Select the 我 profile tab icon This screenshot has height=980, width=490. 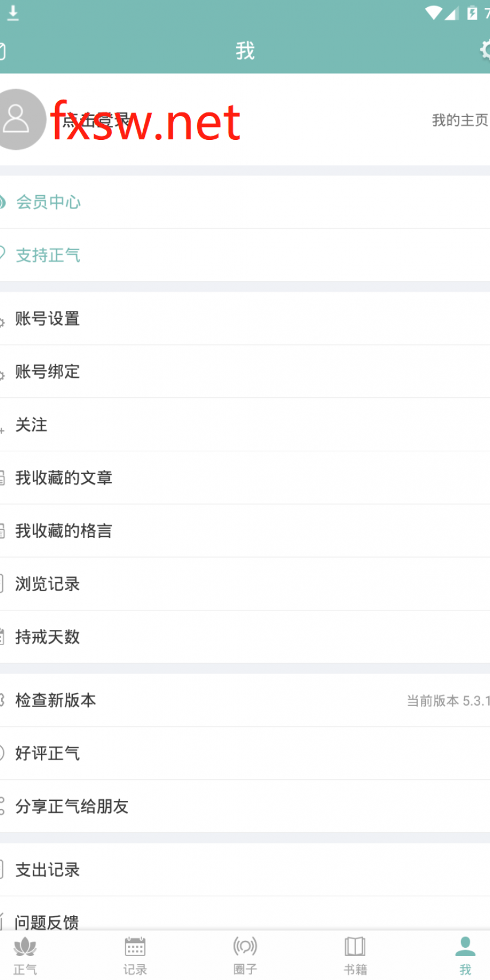pyautogui.click(x=465, y=946)
